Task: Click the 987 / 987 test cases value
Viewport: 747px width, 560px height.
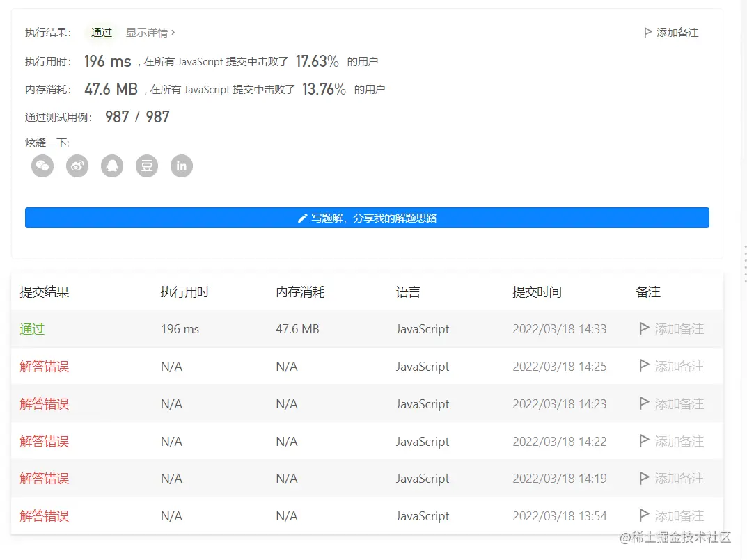Action: click(137, 117)
